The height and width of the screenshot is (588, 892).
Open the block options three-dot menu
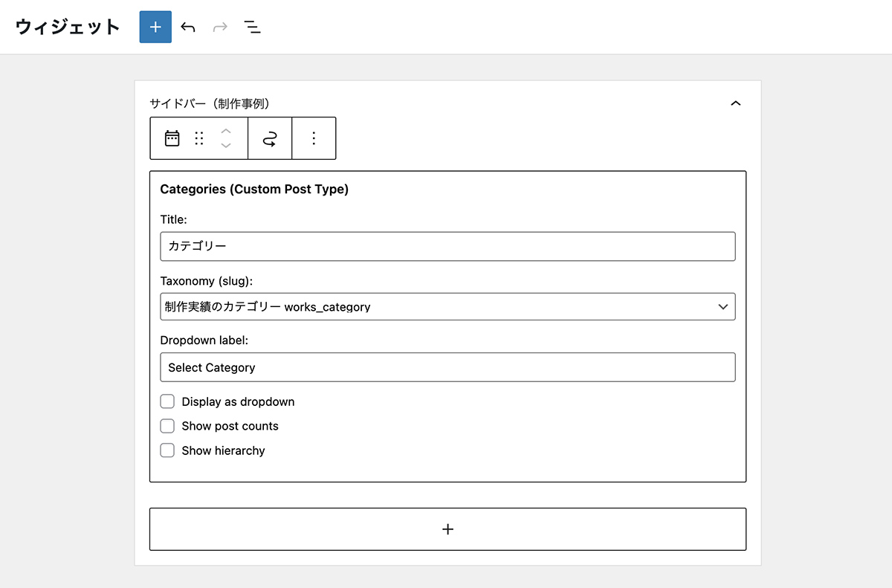tap(314, 138)
